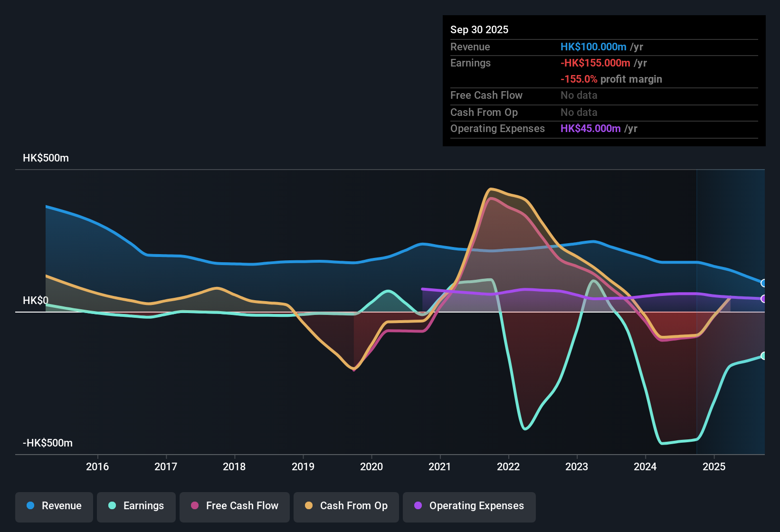Toggle the Free Cash Flow series visibility
The height and width of the screenshot is (532, 780).
(234, 506)
